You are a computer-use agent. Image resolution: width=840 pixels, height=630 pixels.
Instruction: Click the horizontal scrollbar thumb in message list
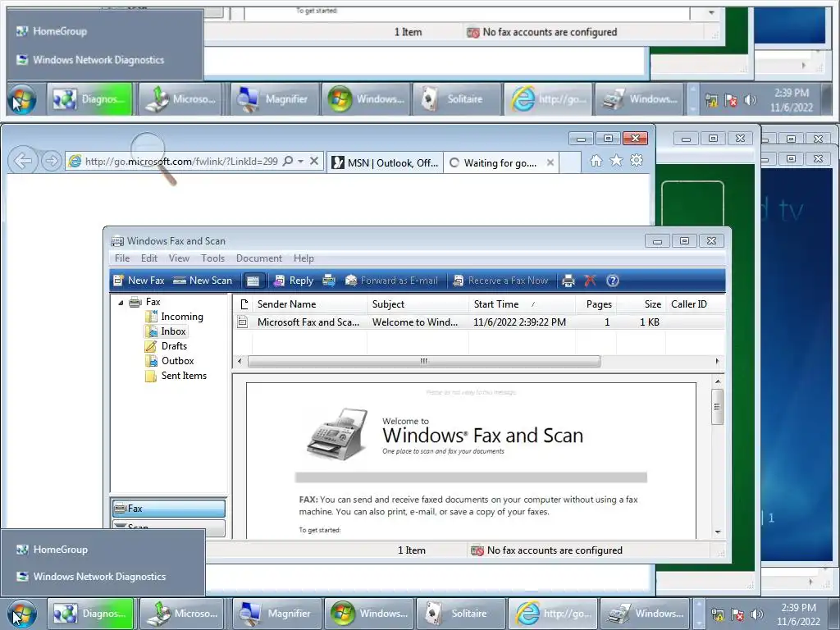[424, 361]
